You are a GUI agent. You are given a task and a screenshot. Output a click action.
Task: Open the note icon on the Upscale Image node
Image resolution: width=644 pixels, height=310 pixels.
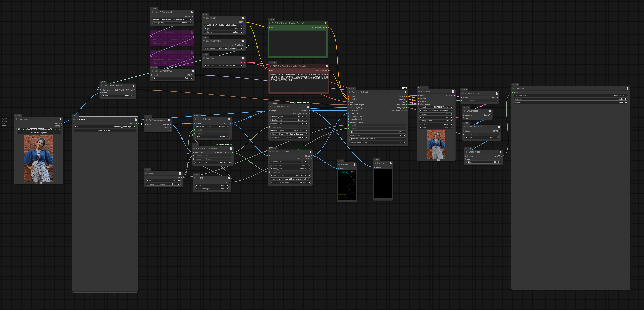point(229,119)
